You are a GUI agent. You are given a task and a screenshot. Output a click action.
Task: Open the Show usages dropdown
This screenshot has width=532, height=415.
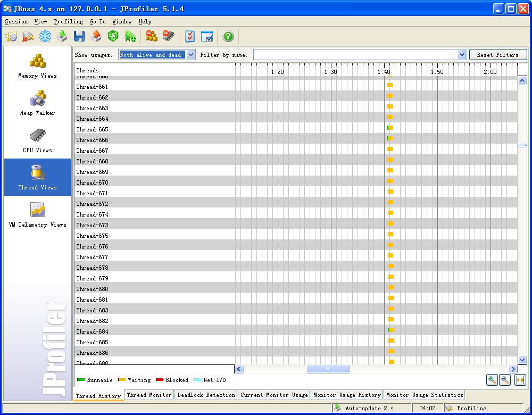[x=157, y=55]
